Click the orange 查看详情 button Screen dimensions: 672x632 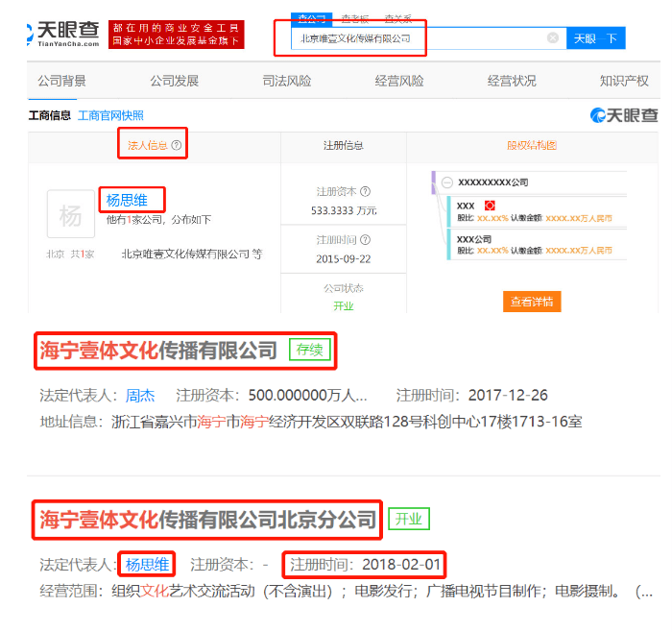531,302
